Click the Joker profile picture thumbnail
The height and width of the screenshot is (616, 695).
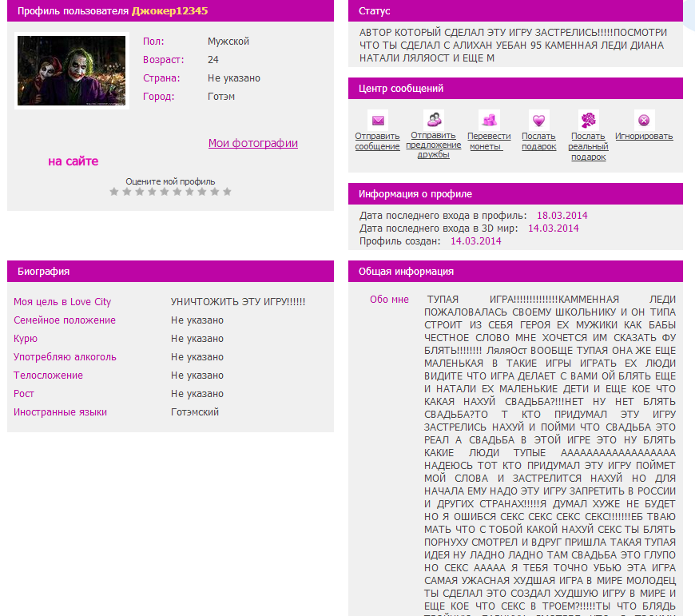point(71,70)
